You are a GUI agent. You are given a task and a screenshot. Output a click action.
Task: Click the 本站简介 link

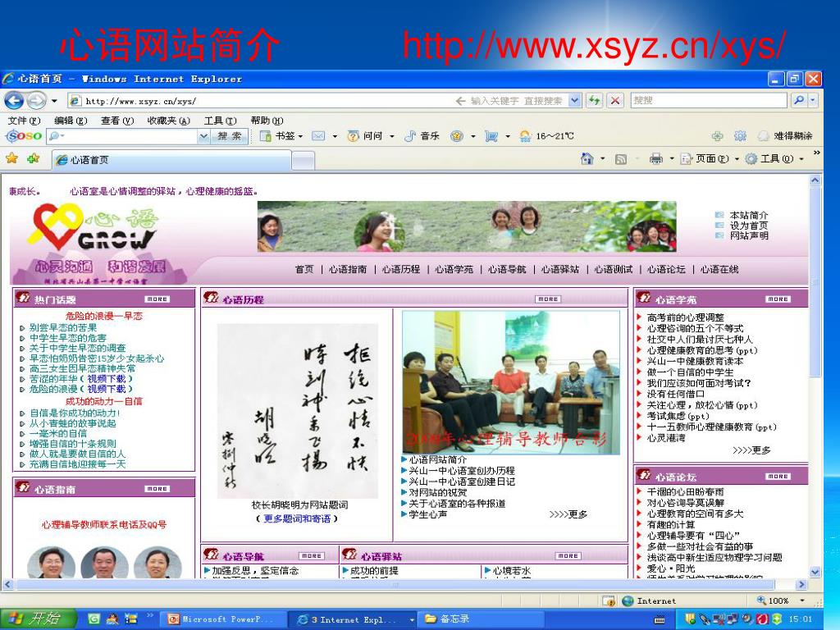tap(748, 215)
